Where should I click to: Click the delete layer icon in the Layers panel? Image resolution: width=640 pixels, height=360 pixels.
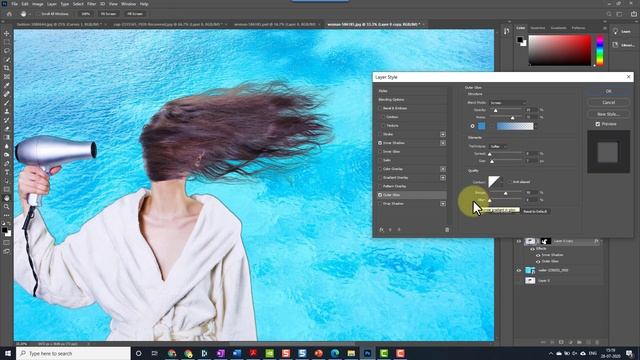point(597,342)
